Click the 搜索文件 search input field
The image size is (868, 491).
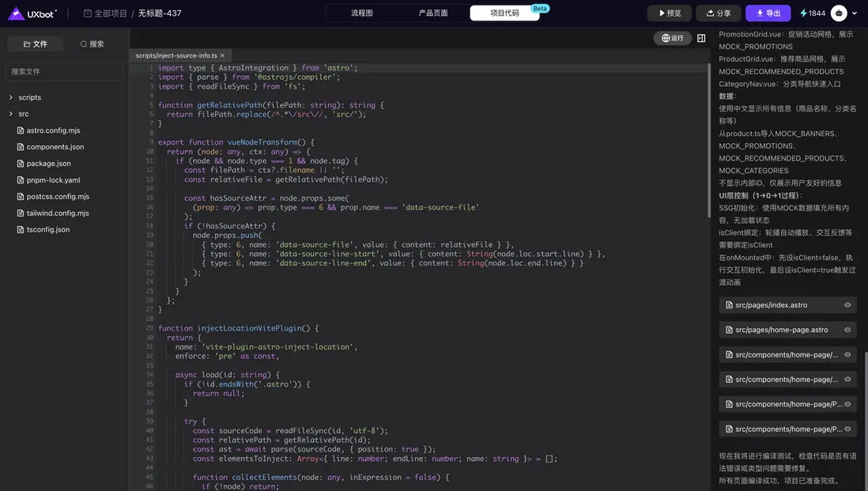point(63,71)
